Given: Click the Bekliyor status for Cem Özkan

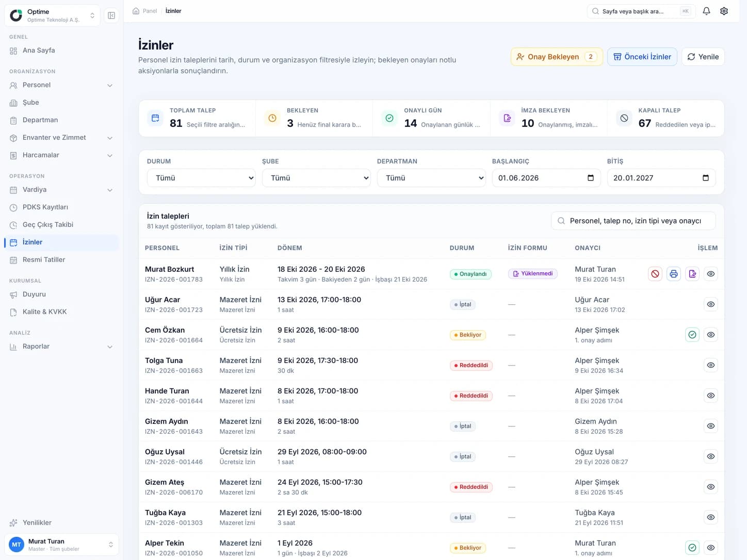Looking at the screenshot, I should coord(467,335).
